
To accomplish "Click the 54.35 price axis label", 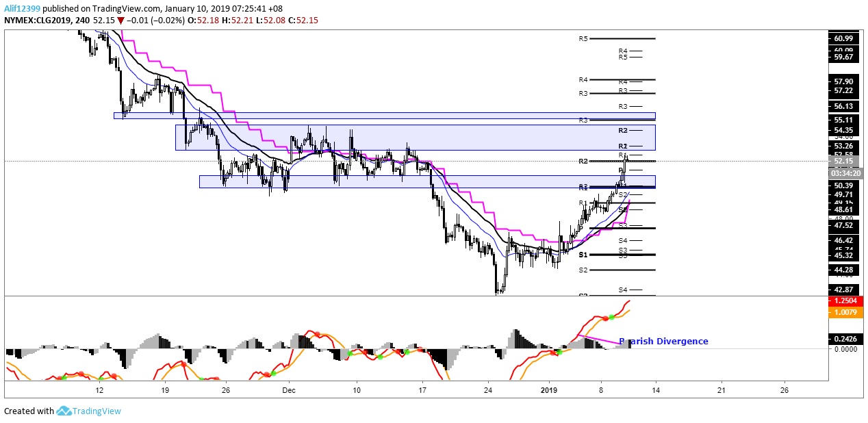I will tap(843, 131).
